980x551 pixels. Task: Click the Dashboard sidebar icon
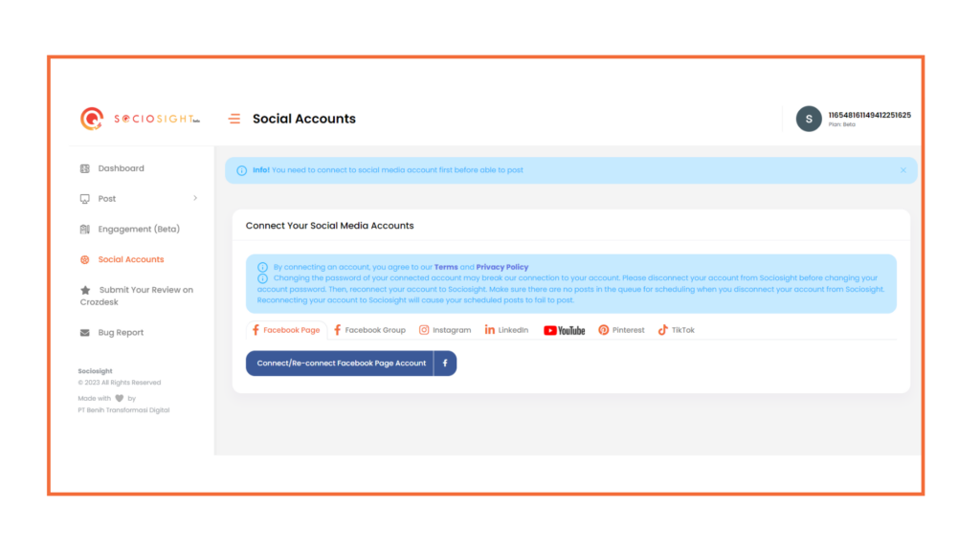pyautogui.click(x=85, y=168)
